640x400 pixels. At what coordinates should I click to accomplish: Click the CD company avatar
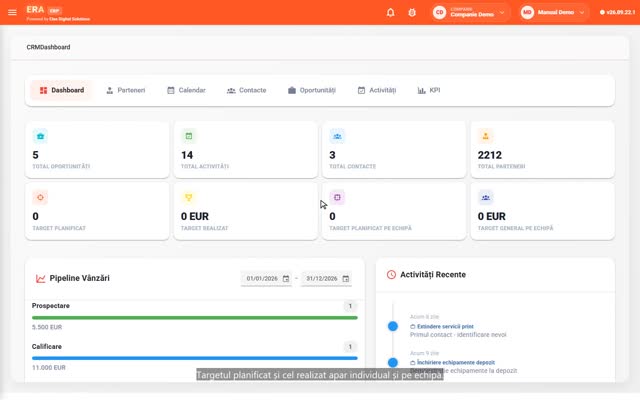439,13
